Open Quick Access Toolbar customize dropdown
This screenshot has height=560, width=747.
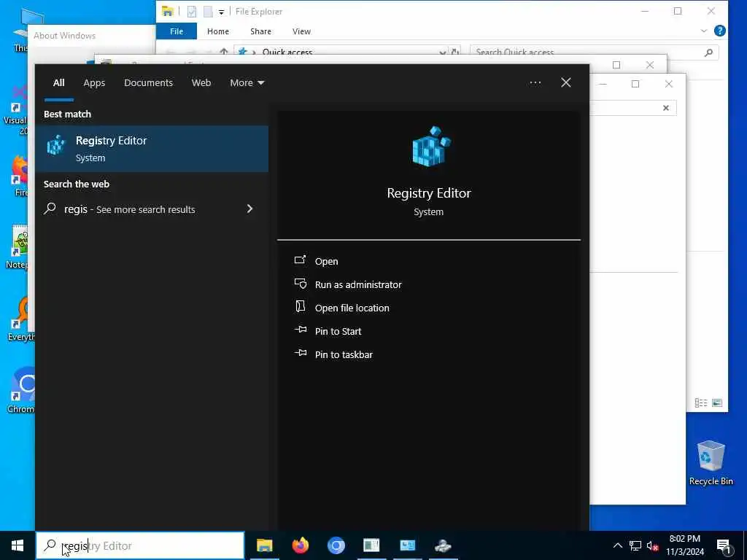tap(221, 12)
